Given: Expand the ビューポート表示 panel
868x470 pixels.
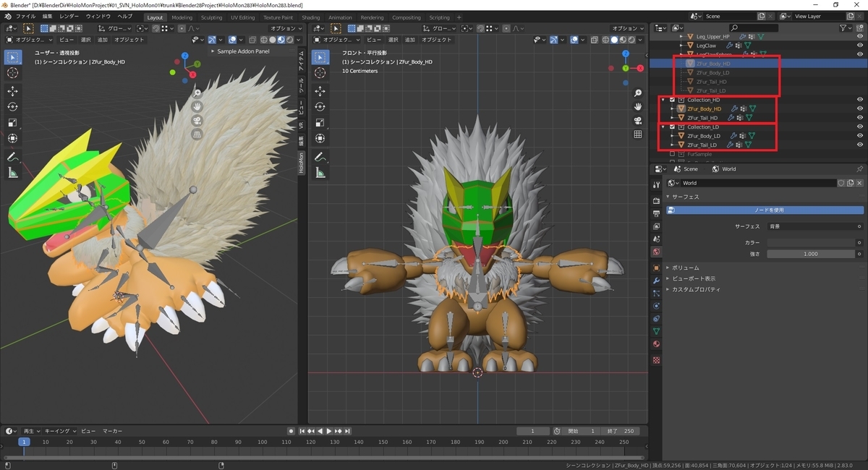Looking at the screenshot, I should [x=668, y=278].
